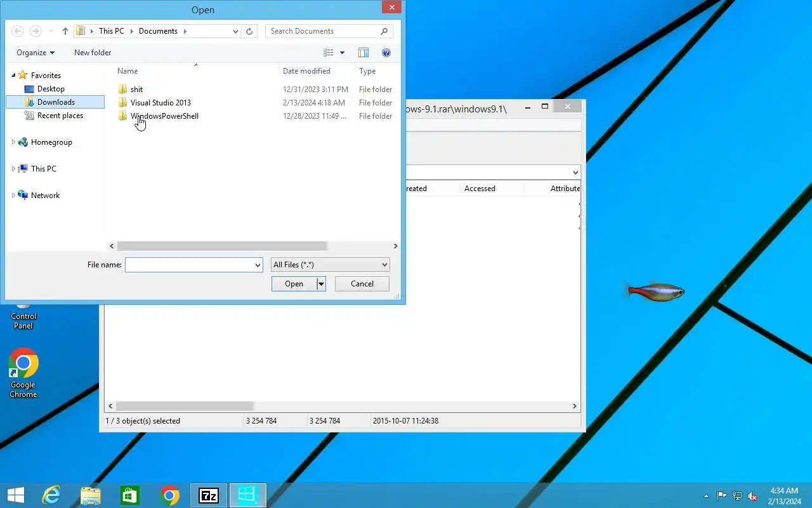Click the WindowsPowerShell folder icon

pyautogui.click(x=122, y=116)
